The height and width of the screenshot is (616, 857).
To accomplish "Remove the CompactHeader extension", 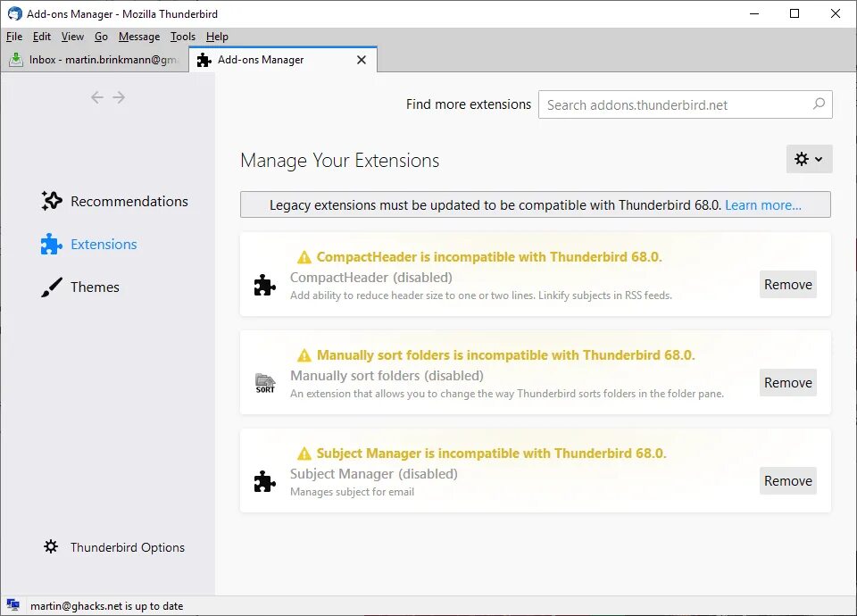I will [x=787, y=284].
